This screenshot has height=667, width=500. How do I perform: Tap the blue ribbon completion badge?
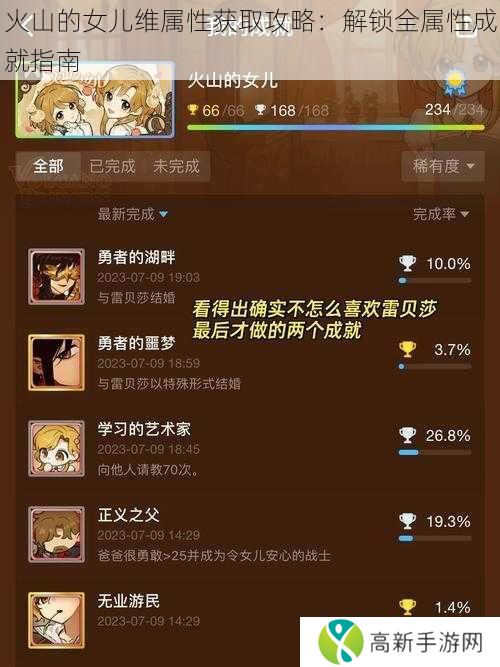455,83
